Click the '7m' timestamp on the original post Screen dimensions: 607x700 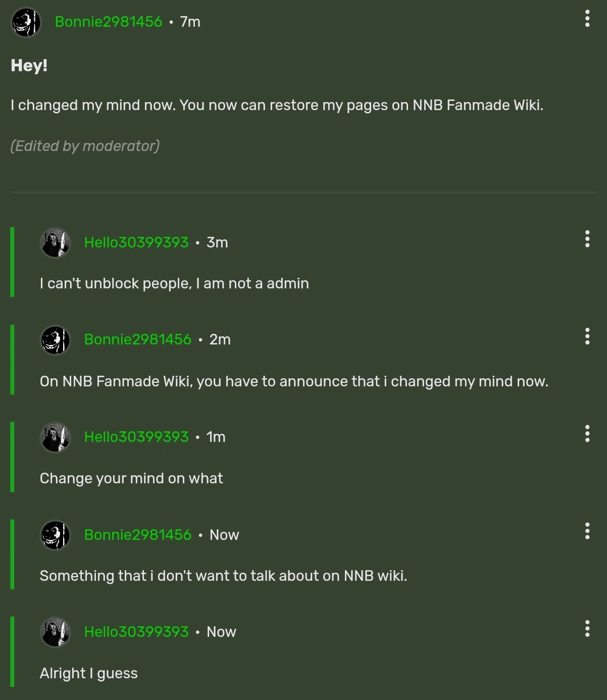click(x=190, y=22)
